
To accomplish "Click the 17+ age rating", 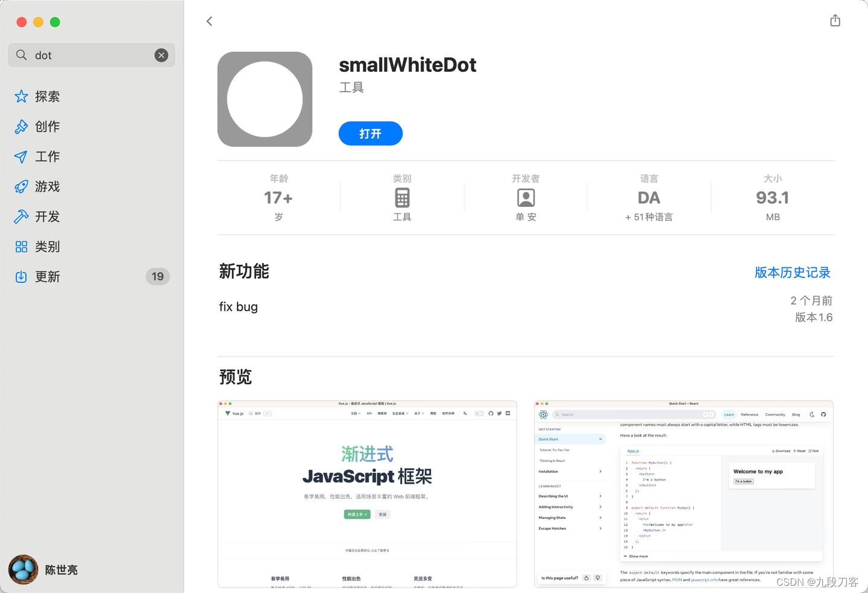I will tap(278, 198).
